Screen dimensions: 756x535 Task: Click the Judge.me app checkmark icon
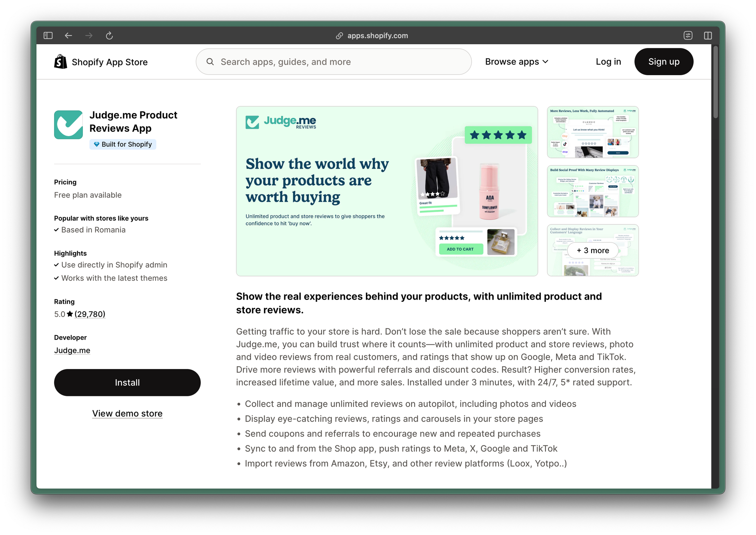(x=68, y=125)
